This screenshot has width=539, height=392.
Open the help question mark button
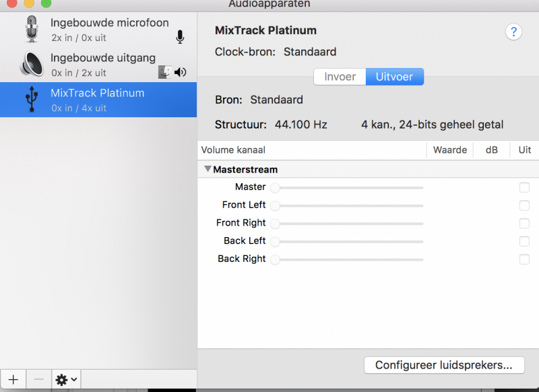pyautogui.click(x=513, y=32)
